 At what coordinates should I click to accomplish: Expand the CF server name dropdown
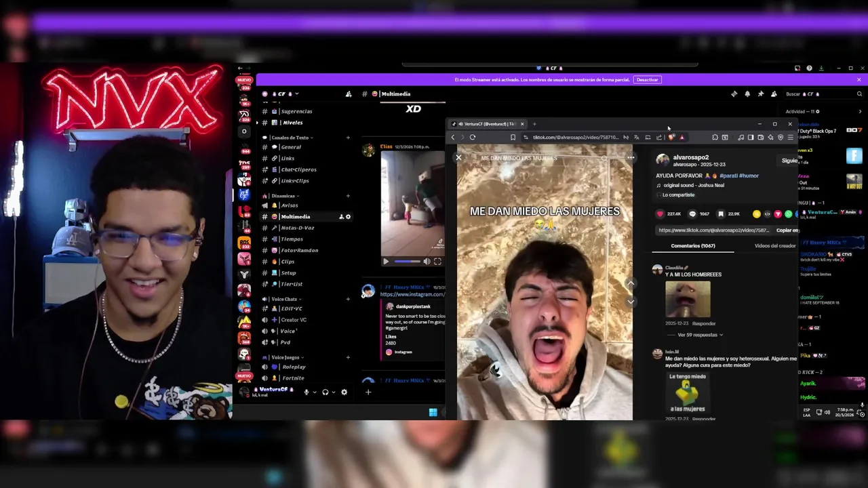297,94
